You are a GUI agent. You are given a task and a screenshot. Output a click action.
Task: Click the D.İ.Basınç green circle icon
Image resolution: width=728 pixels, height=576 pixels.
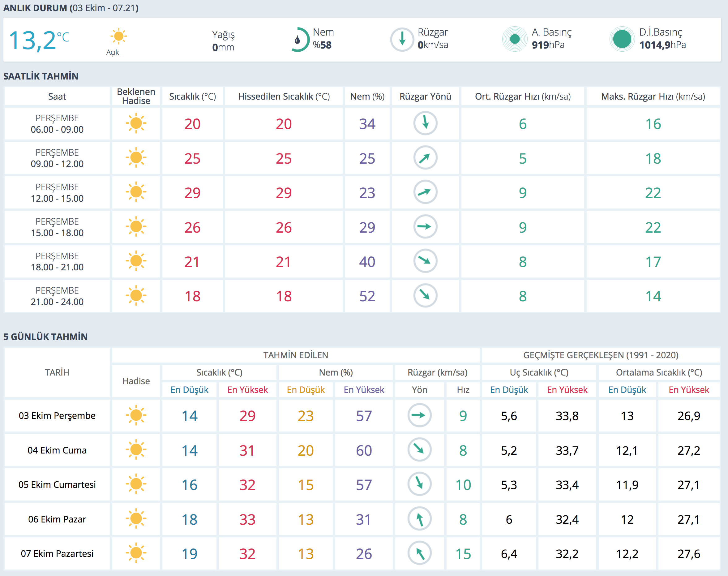pos(622,39)
